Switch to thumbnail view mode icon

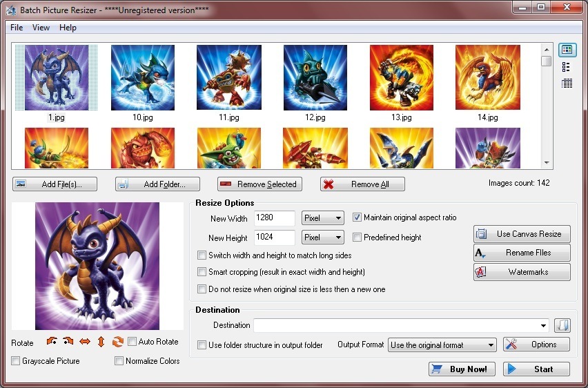[x=567, y=50]
